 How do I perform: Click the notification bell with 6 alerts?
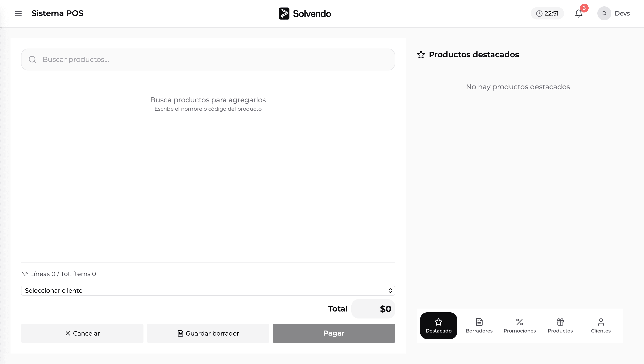tap(579, 14)
